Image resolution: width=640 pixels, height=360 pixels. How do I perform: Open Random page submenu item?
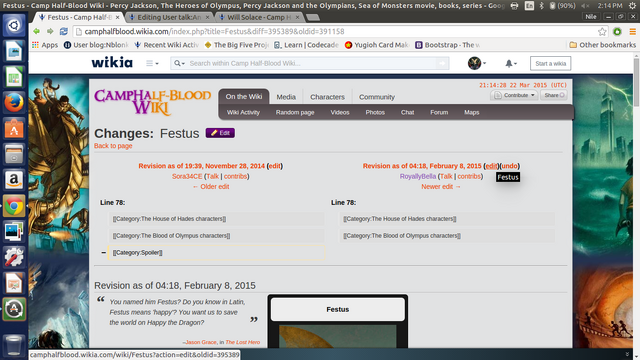[x=295, y=112]
